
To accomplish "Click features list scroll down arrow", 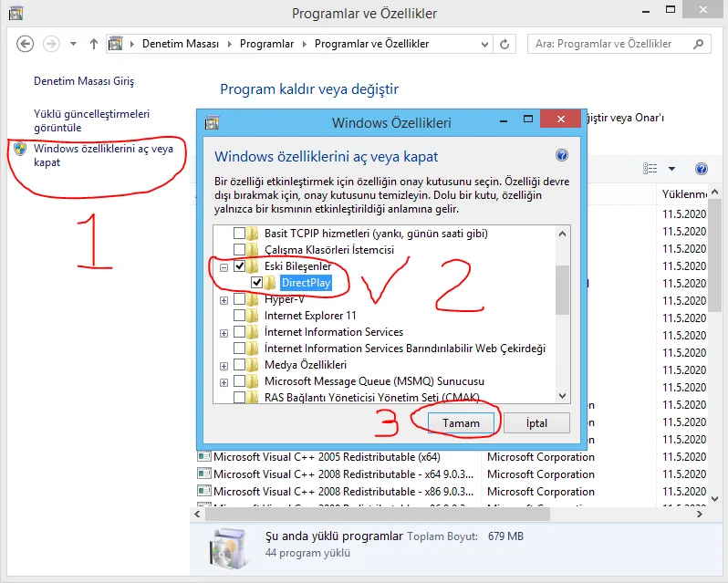I will (562, 396).
